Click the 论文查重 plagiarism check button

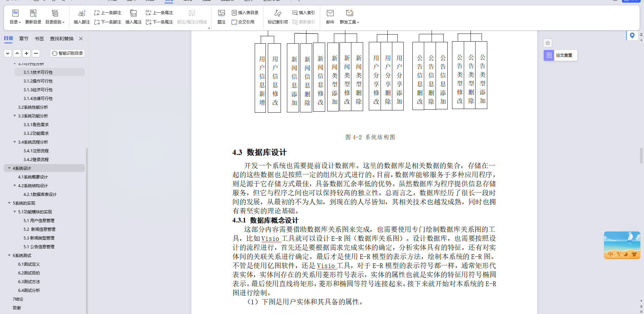pyautogui.click(x=560, y=55)
